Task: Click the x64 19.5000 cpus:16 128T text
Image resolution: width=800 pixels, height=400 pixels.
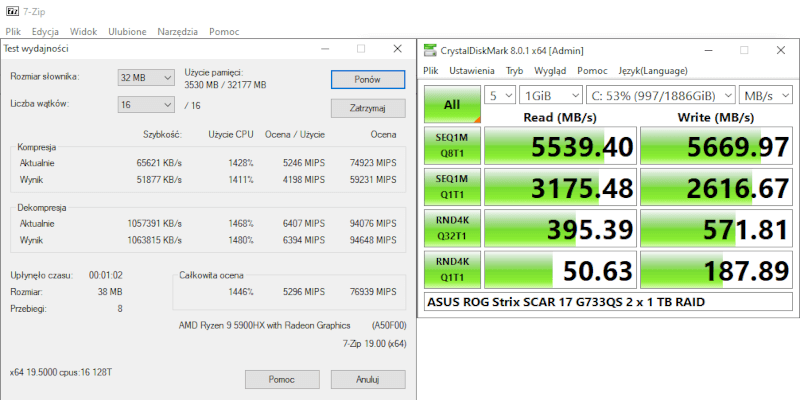Action: (61, 372)
